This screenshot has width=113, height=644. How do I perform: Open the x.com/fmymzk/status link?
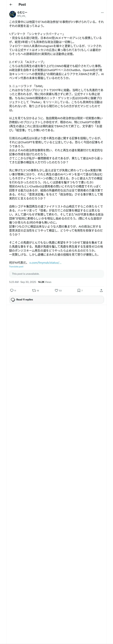click(45, 262)
